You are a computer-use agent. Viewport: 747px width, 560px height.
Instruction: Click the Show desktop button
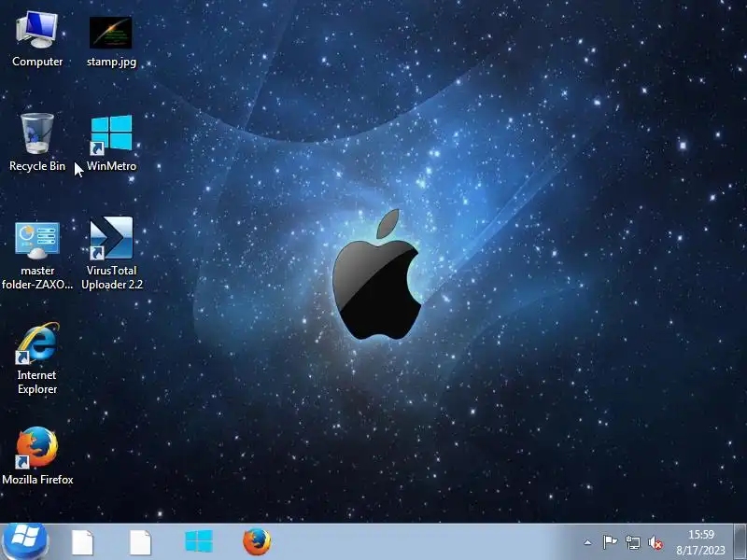click(740, 542)
